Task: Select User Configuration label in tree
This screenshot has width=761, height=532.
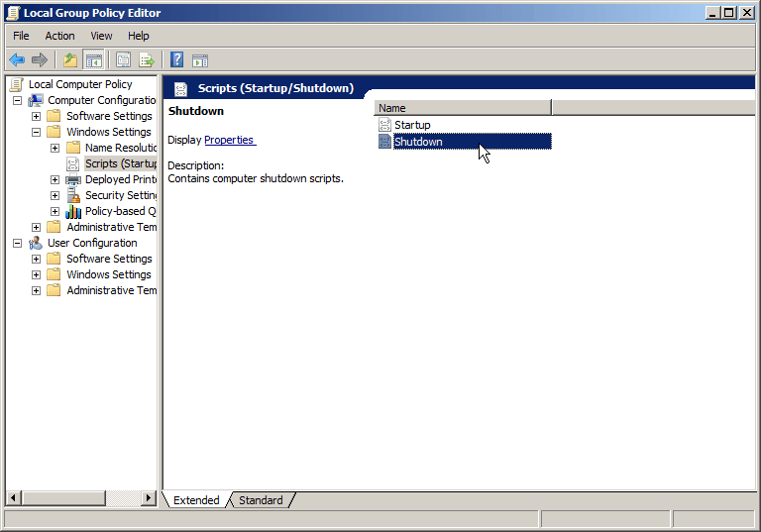Action: 92,243
